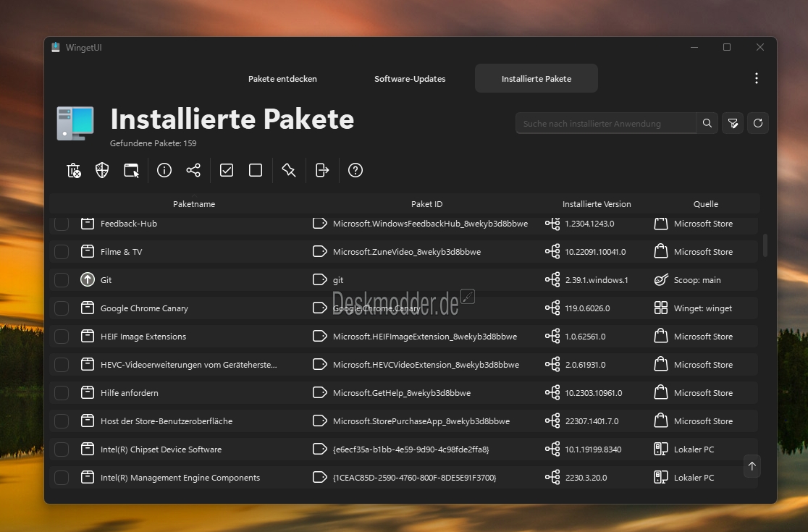Go to the Pakete entdecken tab
The height and width of the screenshot is (532, 808).
coord(282,79)
